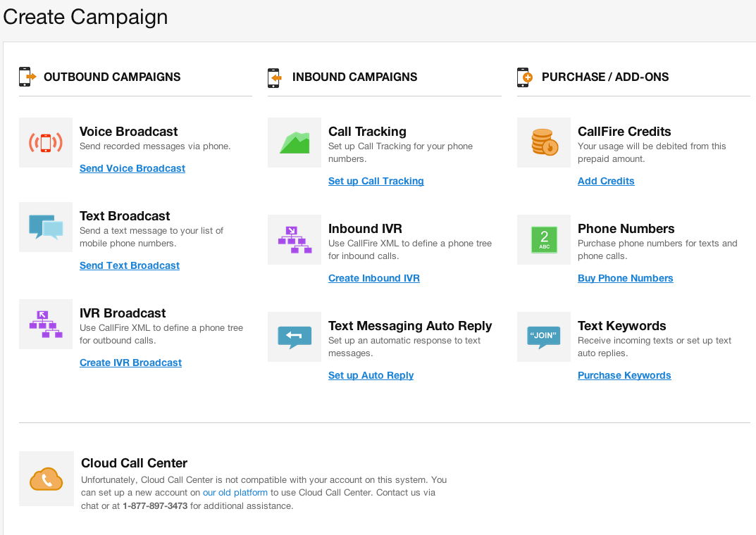Click the Inbound Campaigns phone header icon
Image resolution: width=756 pixels, height=535 pixels.
(275, 77)
